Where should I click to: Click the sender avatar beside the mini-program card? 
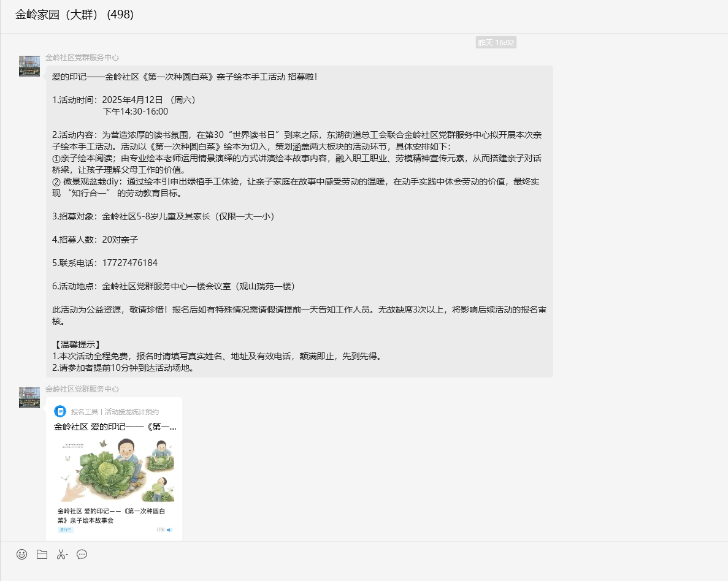[x=29, y=397]
